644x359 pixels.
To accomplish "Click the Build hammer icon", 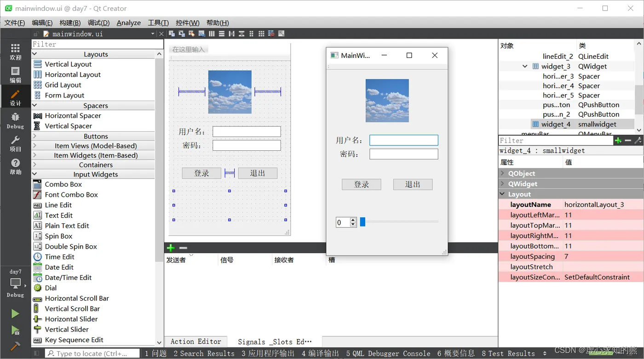I will [x=15, y=346].
